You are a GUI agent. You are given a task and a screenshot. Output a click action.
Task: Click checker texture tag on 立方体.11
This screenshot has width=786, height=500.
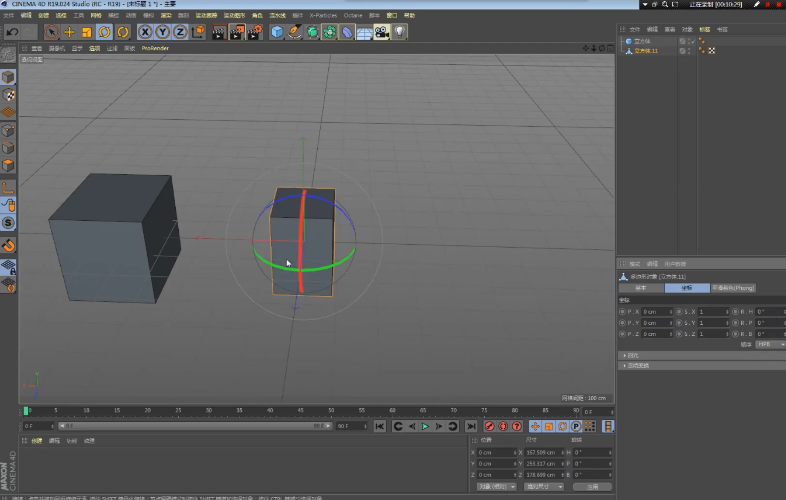click(711, 51)
